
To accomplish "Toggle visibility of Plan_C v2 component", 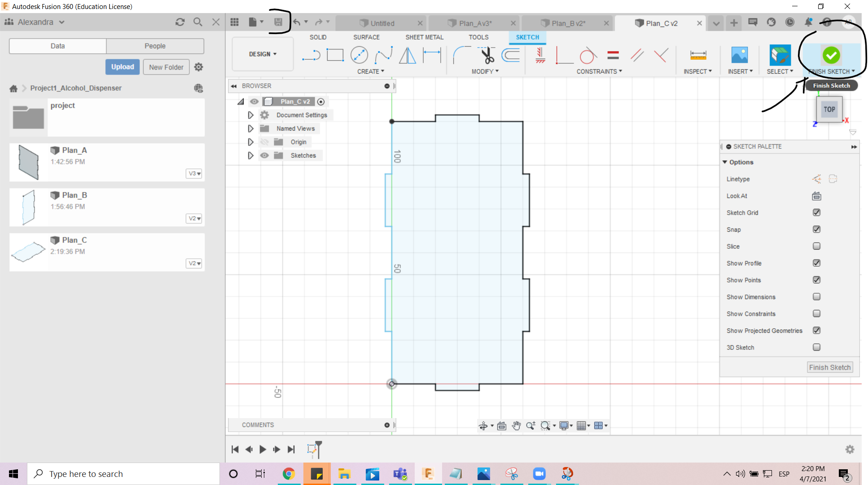I will (254, 101).
